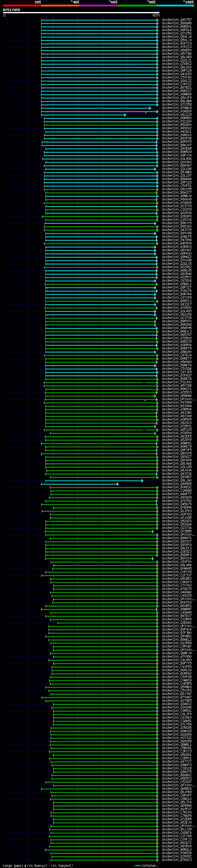The image size is (197, 868).
Task: Select the label UniRef100_A3AQX8
Action: [x=177, y=111]
